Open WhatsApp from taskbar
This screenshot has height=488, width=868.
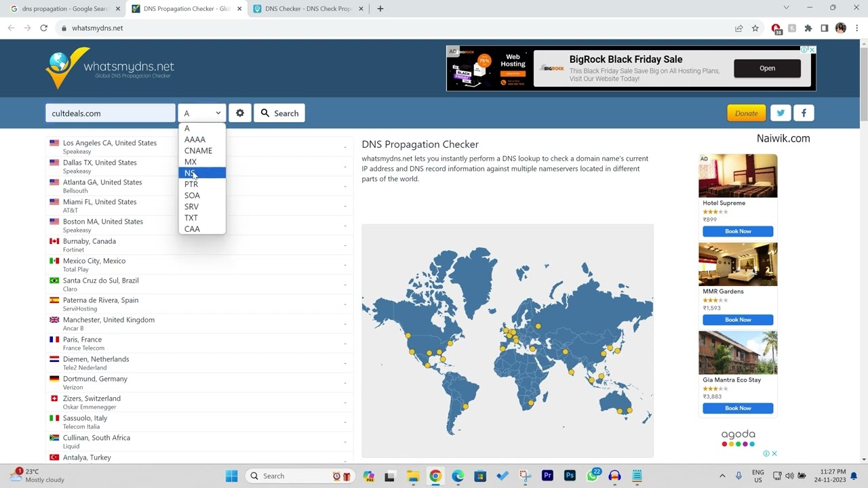pos(593,476)
